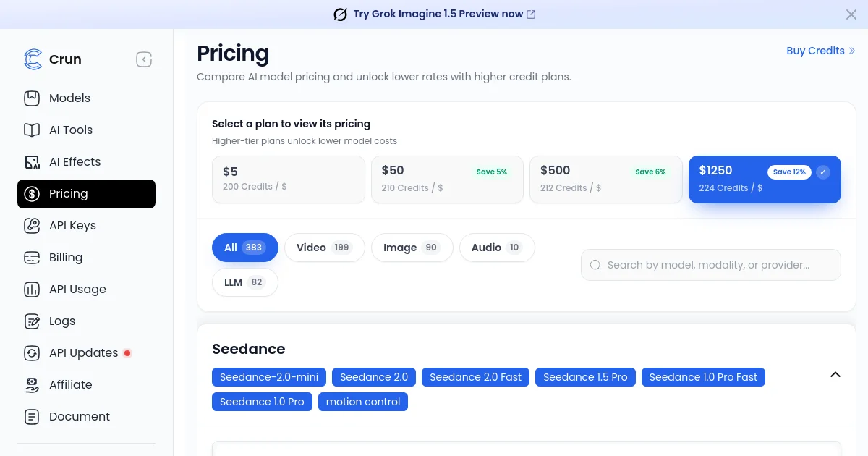Image resolution: width=868 pixels, height=456 pixels.
Task: Select the Seedance 1.5 Pro tag
Action: pos(585,377)
